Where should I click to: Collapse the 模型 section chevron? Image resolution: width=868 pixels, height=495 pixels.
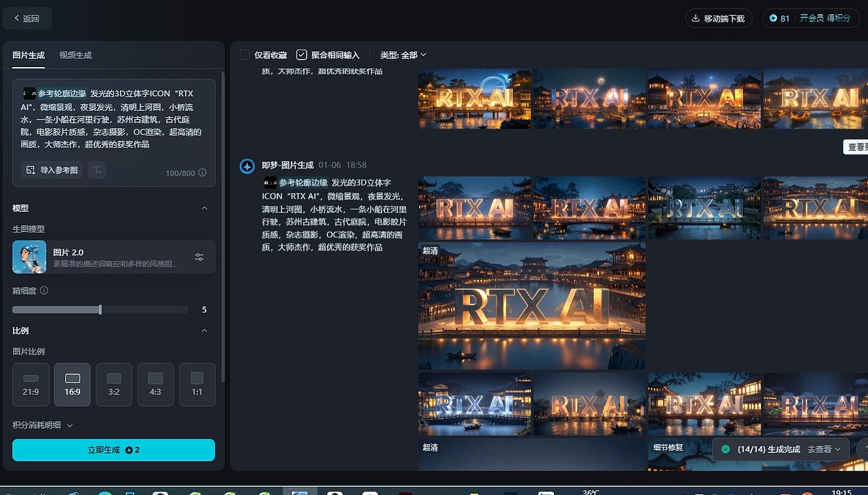(204, 208)
